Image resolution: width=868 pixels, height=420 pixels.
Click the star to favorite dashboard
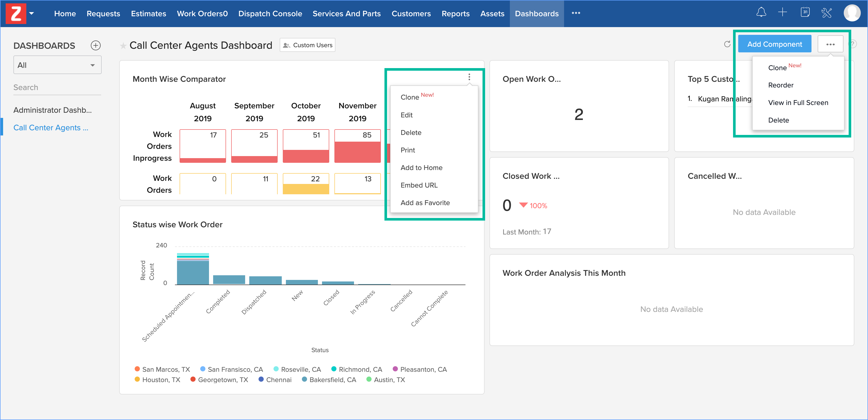click(x=123, y=45)
